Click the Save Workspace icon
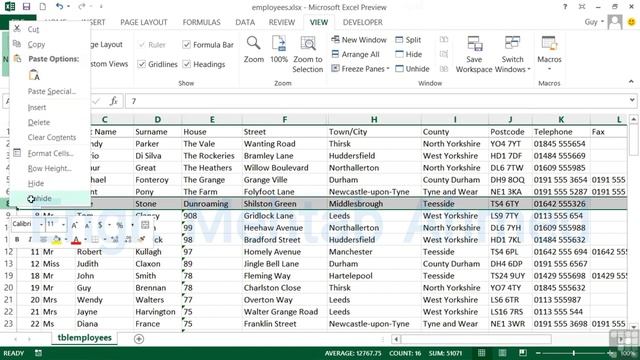Viewport: 640px width, 360px height. (474, 43)
